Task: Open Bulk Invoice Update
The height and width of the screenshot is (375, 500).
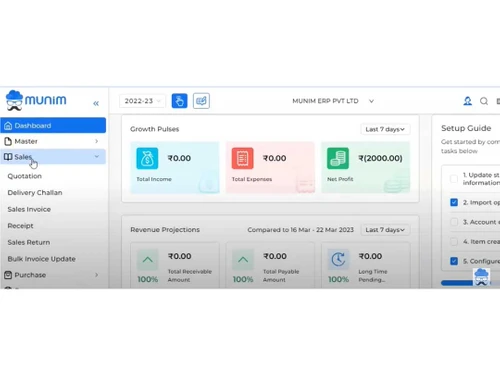Action: 41,259
